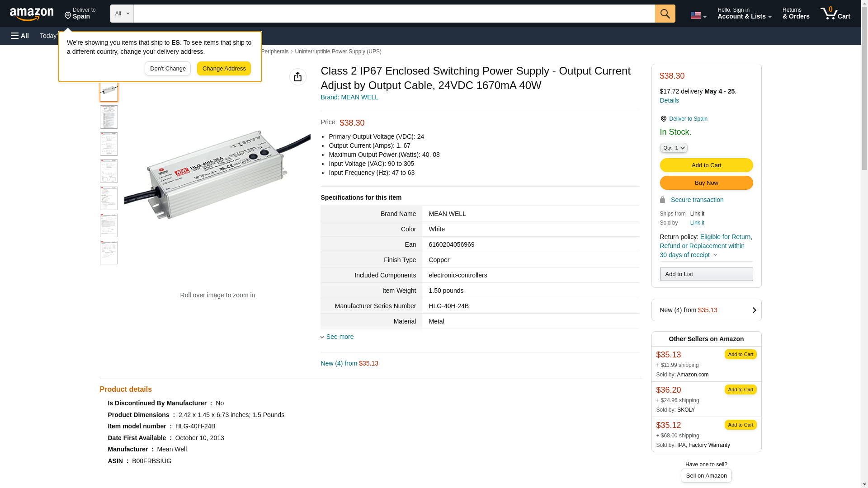The image size is (868, 488).
Task: Open the All hamburger menu
Action: click(x=20, y=36)
